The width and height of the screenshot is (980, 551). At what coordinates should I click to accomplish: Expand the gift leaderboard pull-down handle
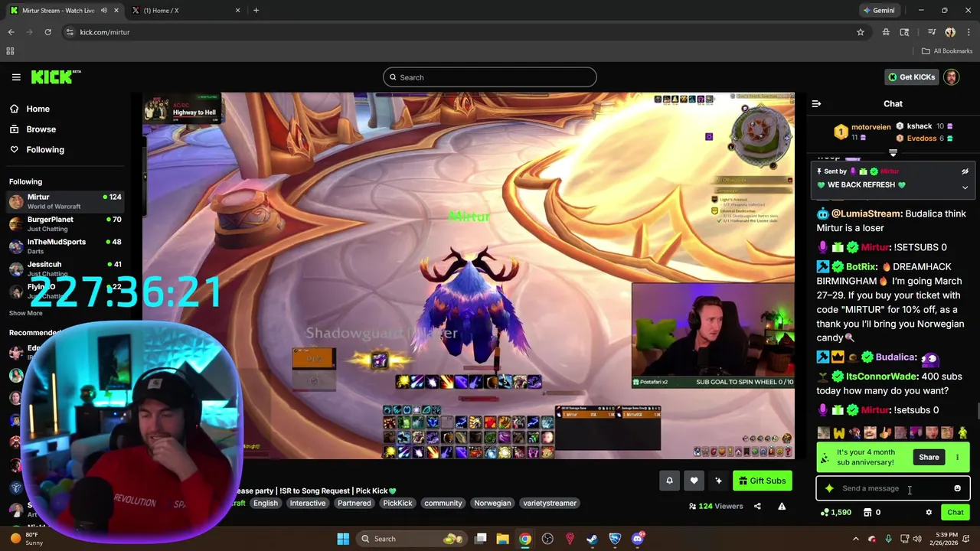pyautogui.click(x=893, y=153)
